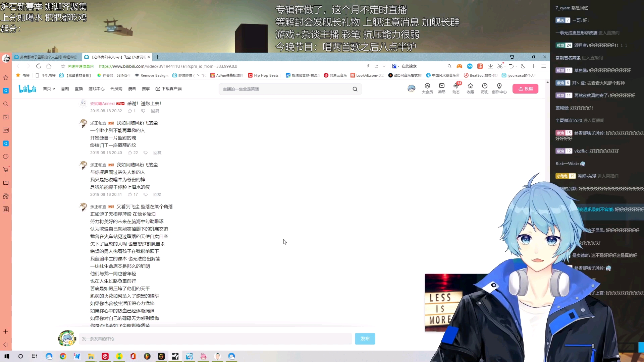Dislike the 安妮露Annexi comment
Image resolution: width=644 pixels, height=362 pixels.
143,111
